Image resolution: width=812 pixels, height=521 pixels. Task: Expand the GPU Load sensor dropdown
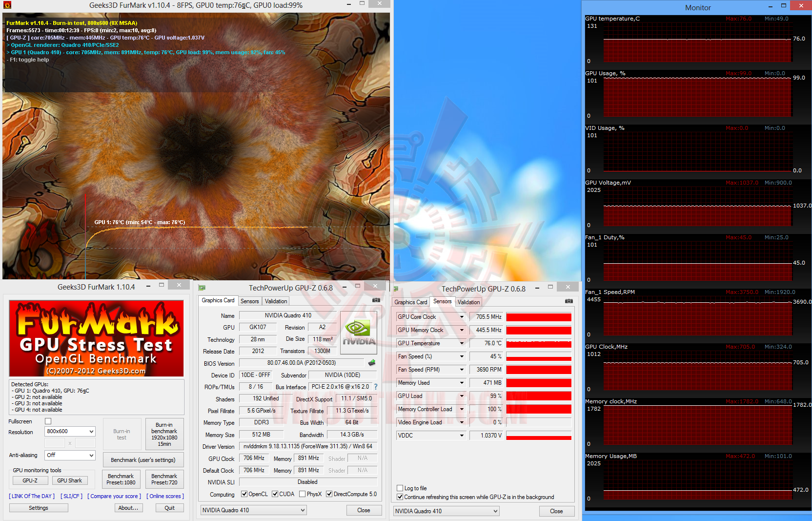point(462,396)
